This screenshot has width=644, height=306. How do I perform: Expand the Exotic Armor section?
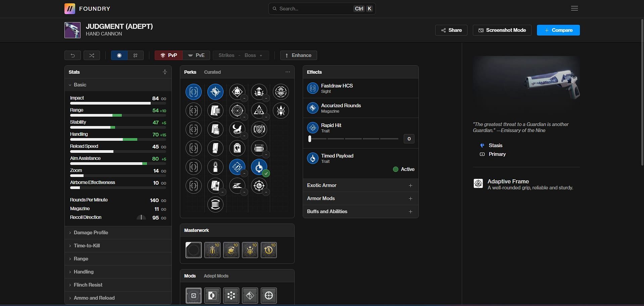[361, 185]
